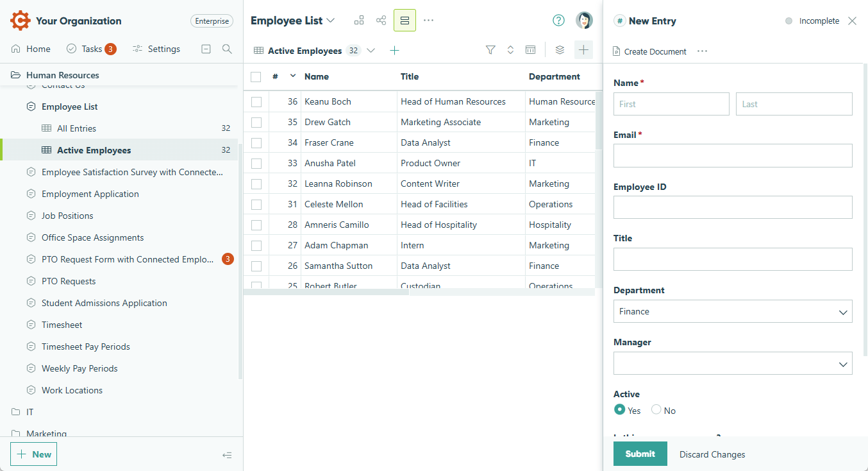Click the sort arrows icon
868x471 pixels.
pos(510,50)
